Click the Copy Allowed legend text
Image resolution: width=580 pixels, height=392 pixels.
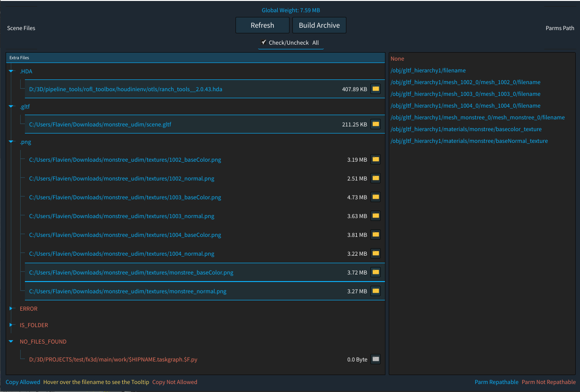[x=23, y=382]
